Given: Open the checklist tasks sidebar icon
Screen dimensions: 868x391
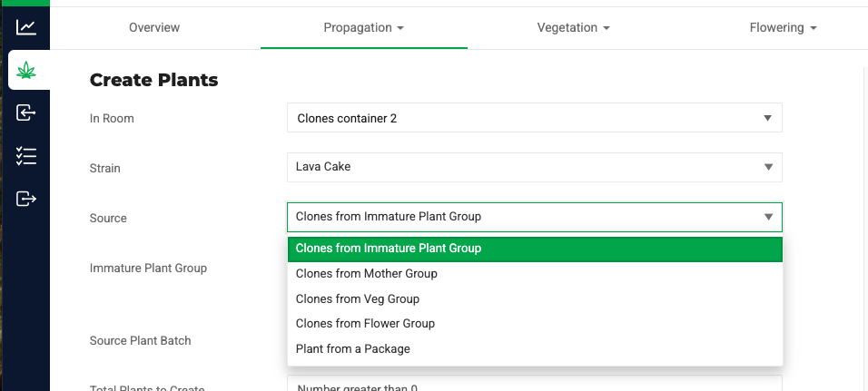Looking at the screenshot, I should click(x=26, y=155).
